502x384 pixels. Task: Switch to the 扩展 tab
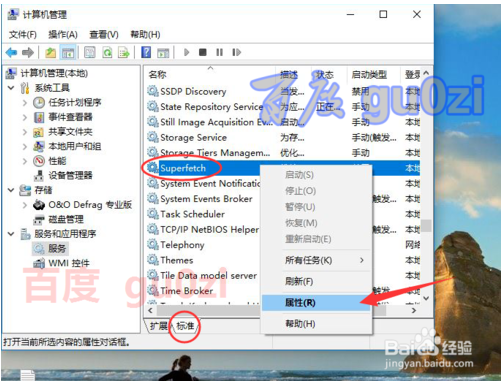(x=158, y=326)
